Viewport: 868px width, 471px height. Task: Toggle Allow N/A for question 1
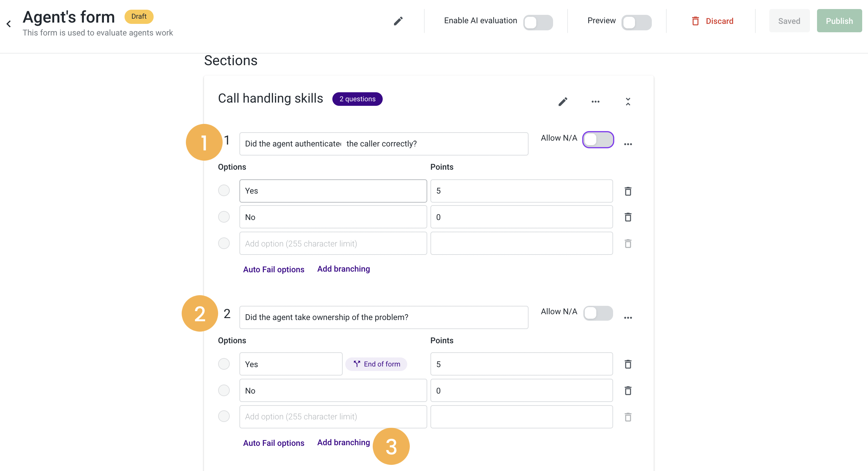coord(598,139)
